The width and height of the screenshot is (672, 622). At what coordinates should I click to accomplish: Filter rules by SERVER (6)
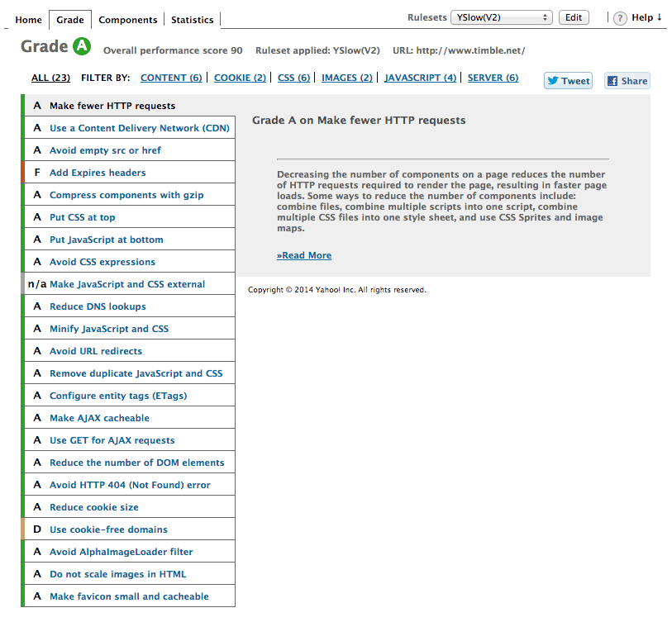point(493,78)
